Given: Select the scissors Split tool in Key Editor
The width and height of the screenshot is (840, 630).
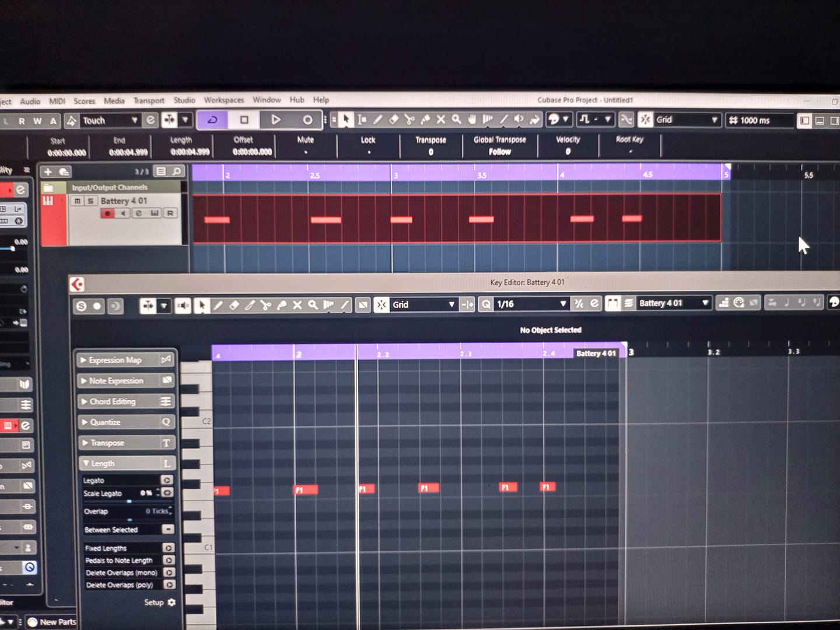Looking at the screenshot, I should 265,305.
